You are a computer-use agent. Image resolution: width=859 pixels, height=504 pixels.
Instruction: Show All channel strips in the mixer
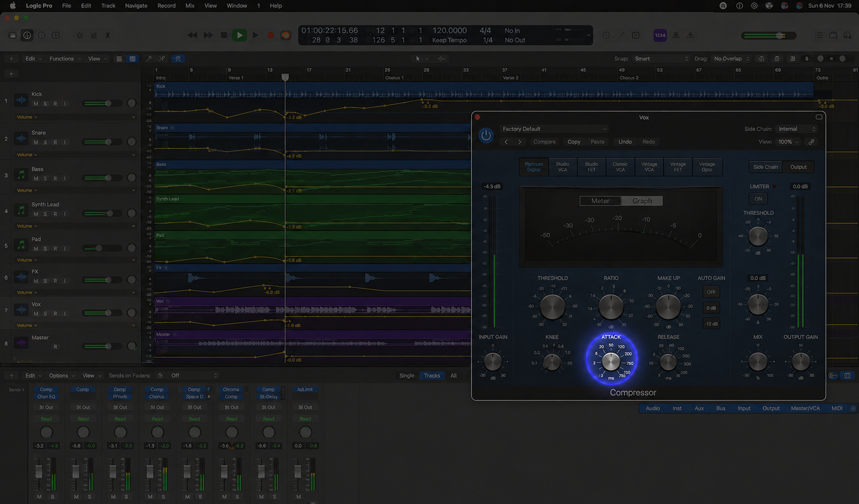(453, 376)
